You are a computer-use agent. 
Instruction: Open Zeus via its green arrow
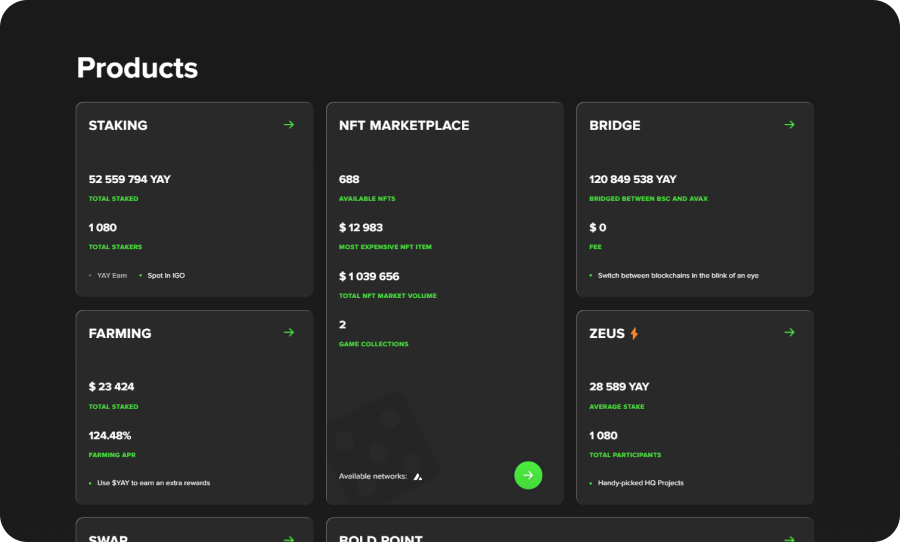pos(789,332)
